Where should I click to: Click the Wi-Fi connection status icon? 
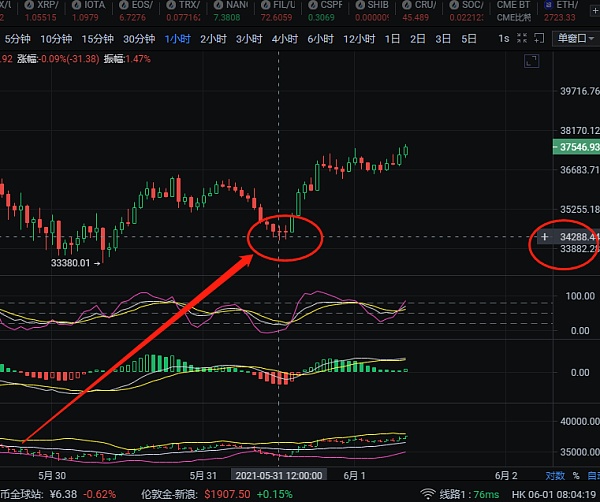[427, 494]
